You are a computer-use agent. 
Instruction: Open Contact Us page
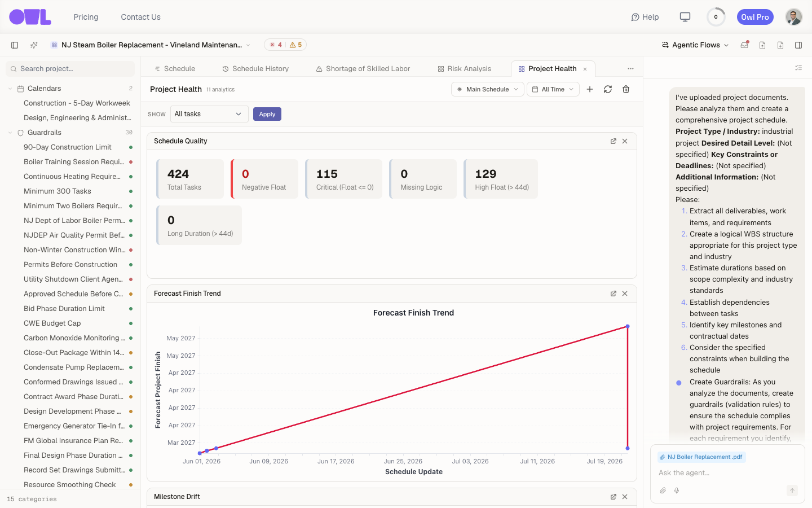coord(141,17)
